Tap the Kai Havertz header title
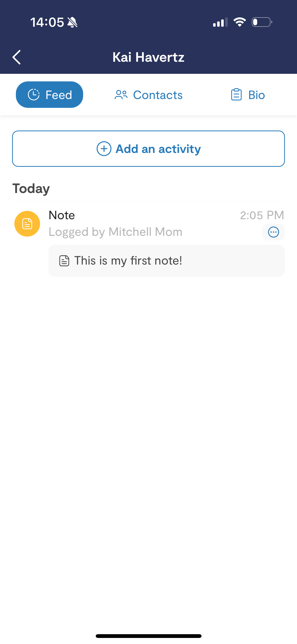The height and width of the screenshot is (644, 297). coord(148,57)
